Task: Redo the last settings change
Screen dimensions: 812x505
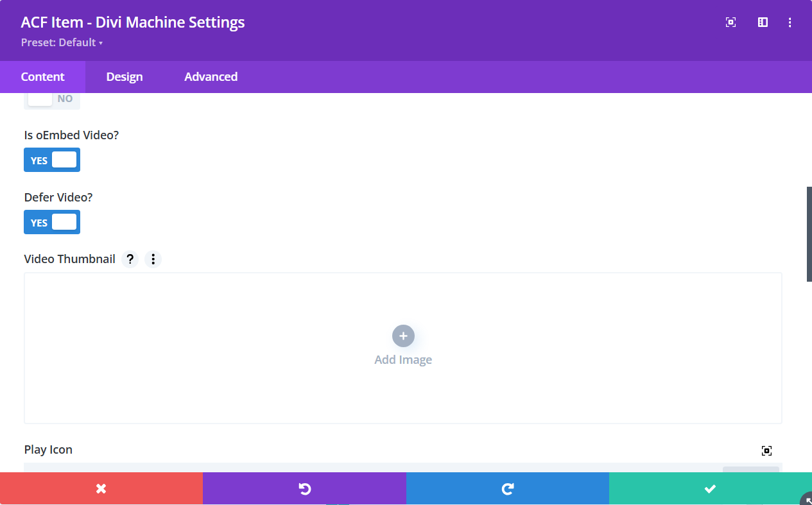Action: pyautogui.click(x=507, y=488)
